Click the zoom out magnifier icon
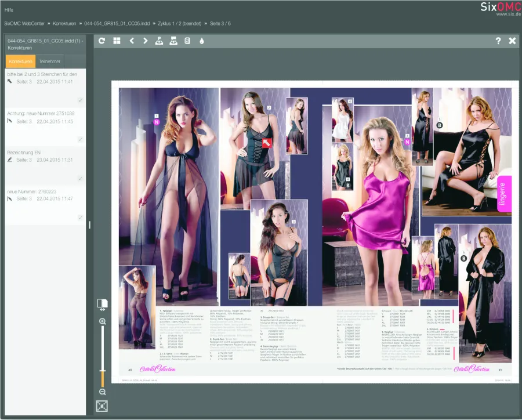522x420 pixels. [x=103, y=392]
